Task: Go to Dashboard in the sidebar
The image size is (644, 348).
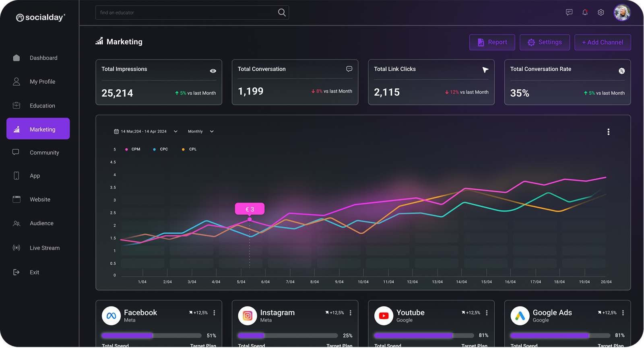Action: coord(43,58)
